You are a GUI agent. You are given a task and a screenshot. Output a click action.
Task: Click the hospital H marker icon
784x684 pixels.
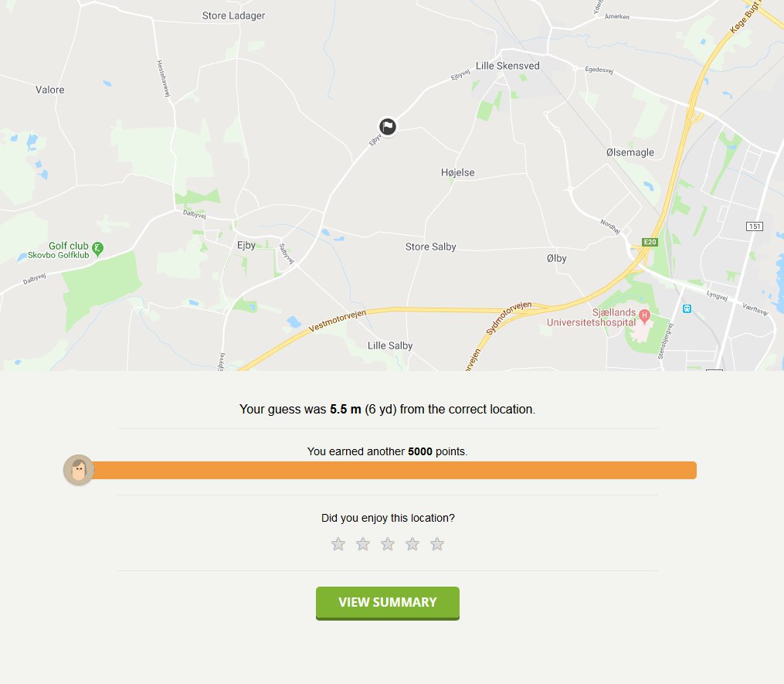[x=644, y=316]
